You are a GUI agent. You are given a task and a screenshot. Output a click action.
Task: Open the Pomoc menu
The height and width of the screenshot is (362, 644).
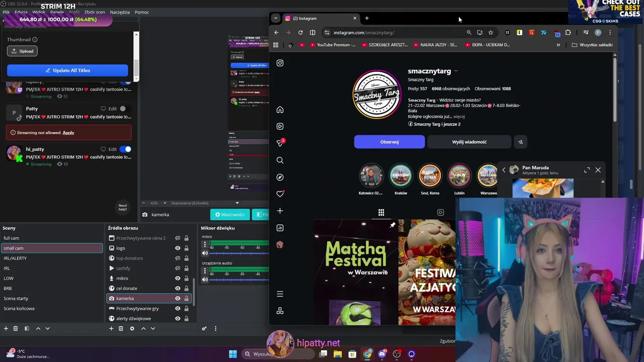coord(142,12)
